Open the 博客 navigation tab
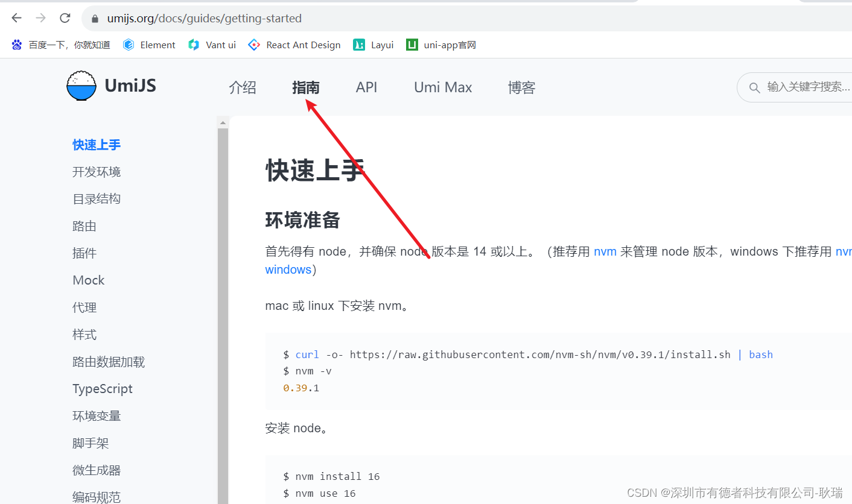 tap(522, 87)
